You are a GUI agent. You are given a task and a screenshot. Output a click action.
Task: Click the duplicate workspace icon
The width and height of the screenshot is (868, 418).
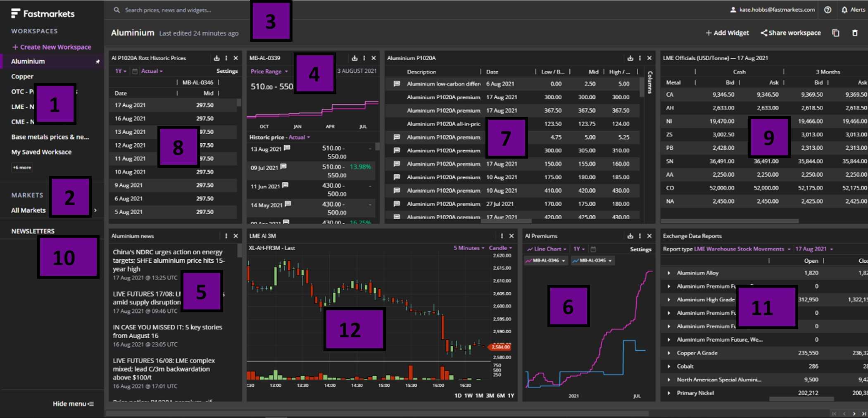click(x=836, y=33)
